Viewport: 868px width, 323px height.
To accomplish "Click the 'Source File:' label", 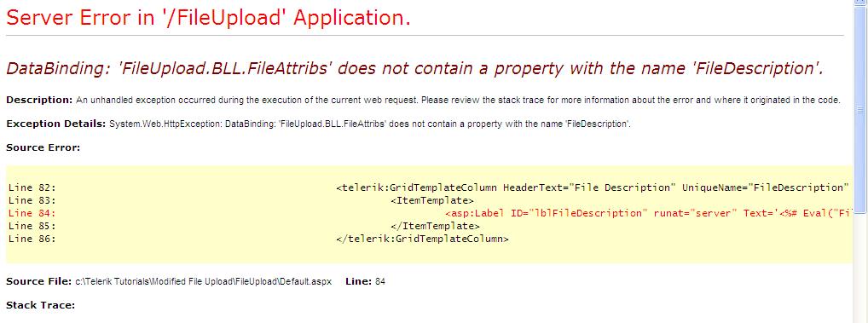I will pyautogui.click(x=38, y=281).
